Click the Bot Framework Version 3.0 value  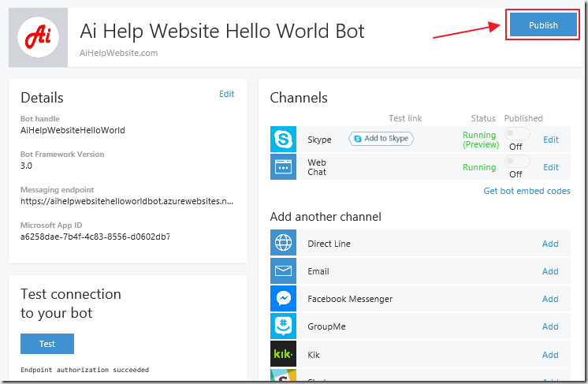26,166
